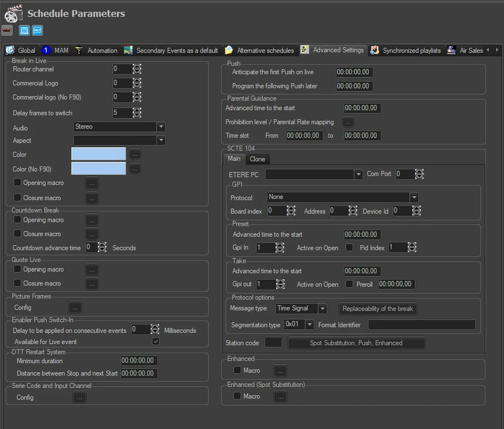Click the Replaceability of the break button
The height and width of the screenshot is (429, 504).
tap(377, 309)
